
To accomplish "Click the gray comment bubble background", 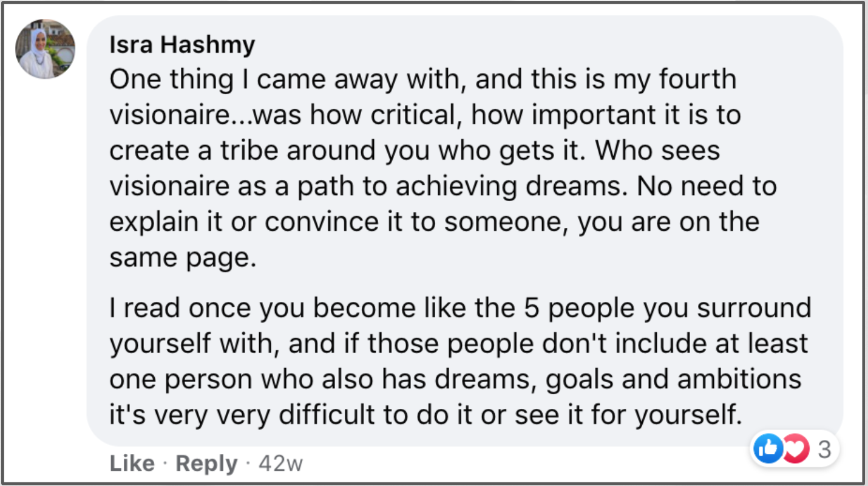I will [465, 231].
